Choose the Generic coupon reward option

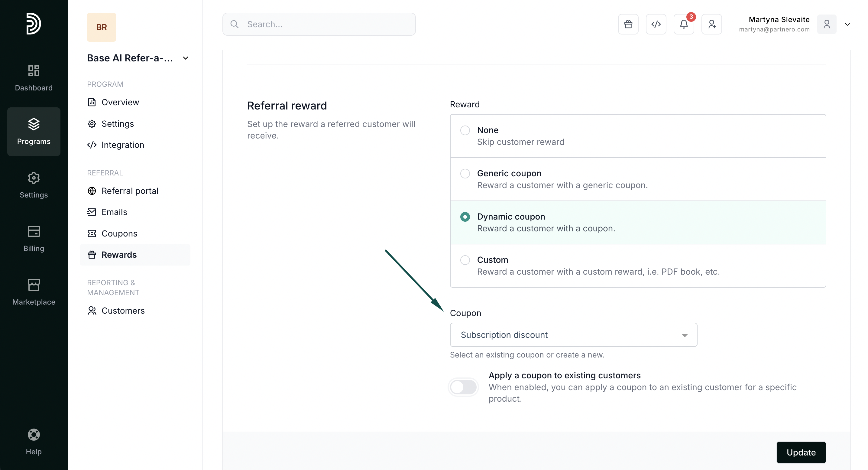click(x=465, y=174)
